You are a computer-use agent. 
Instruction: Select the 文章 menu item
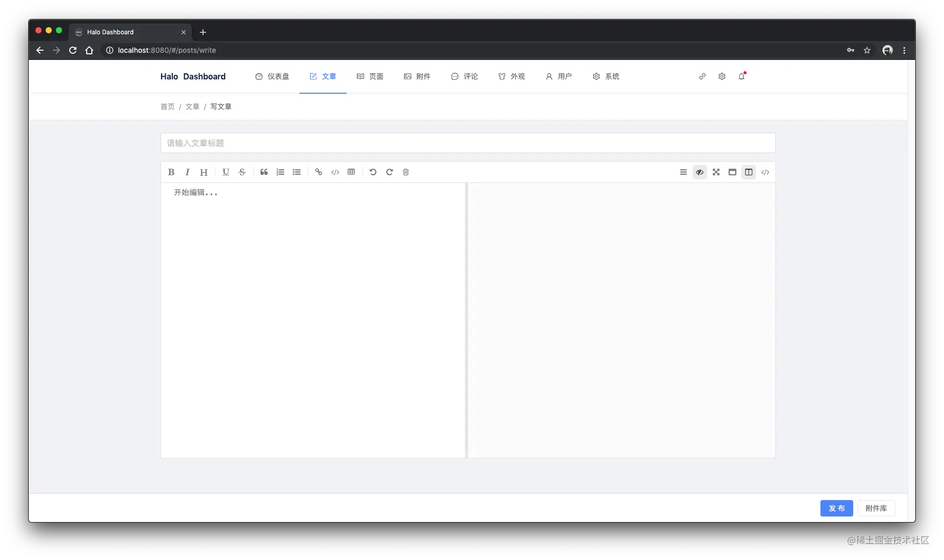click(x=323, y=76)
